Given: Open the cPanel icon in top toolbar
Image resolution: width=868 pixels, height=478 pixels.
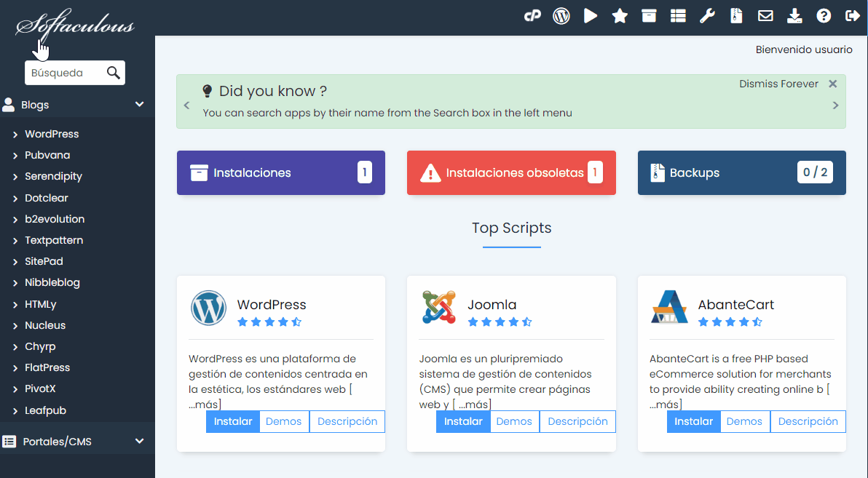Looking at the screenshot, I should (x=532, y=16).
